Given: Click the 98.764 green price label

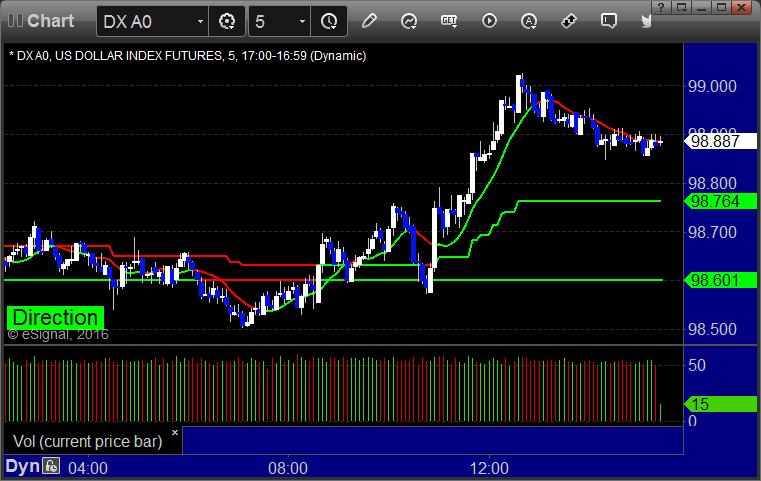Looking at the screenshot, I should coord(720,201).
